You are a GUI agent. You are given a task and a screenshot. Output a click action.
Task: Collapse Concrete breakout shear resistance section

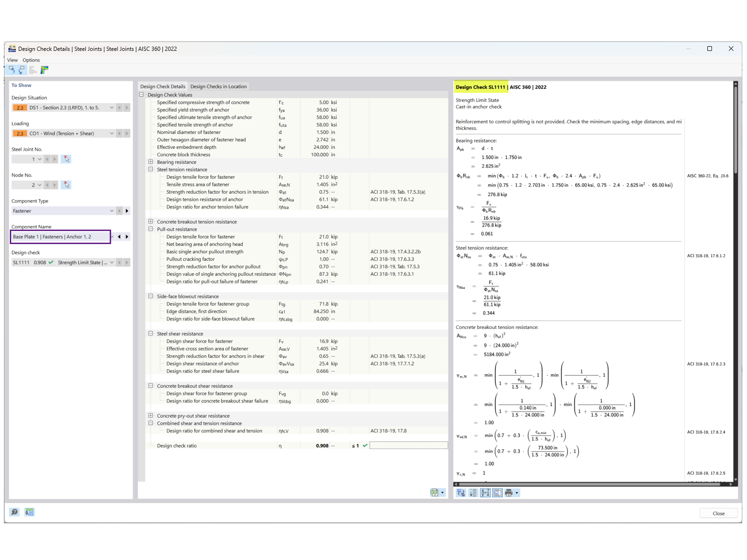point(151,386)
